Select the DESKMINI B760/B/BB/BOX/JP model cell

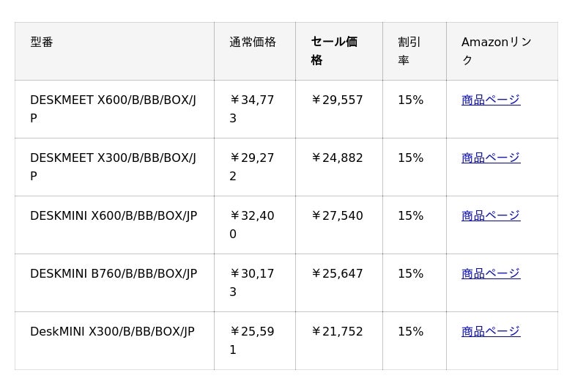tap(114, 273)
